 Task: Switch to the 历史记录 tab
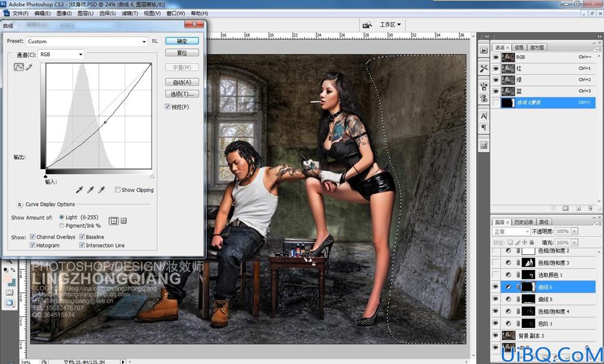click(x=523, y=222)
